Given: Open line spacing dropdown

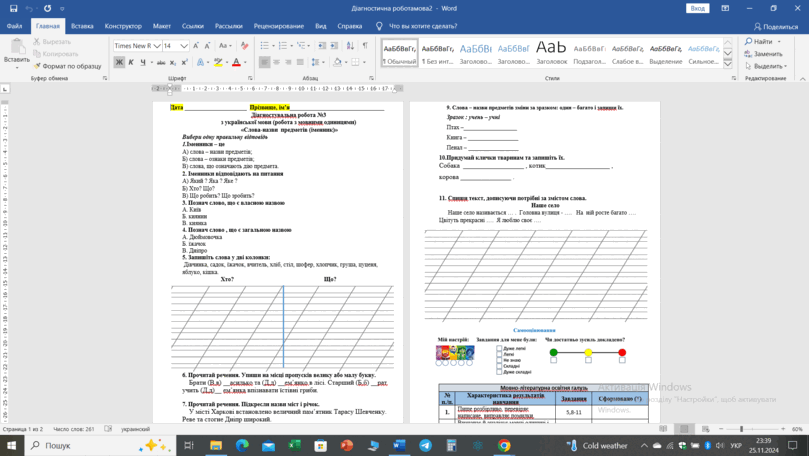Looking at the screenshot, I should [x=323, y=62].
